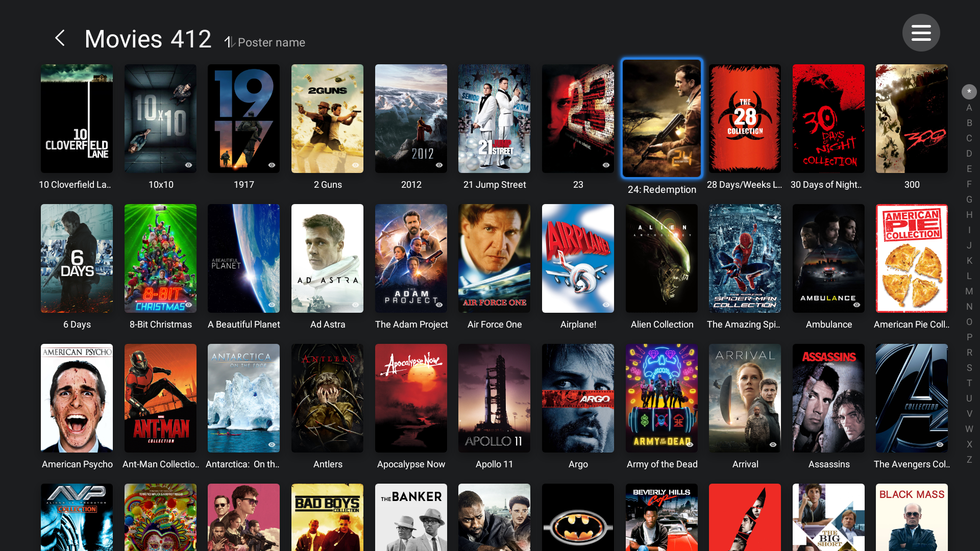Open The Banker movie poster

click(411, 517)
